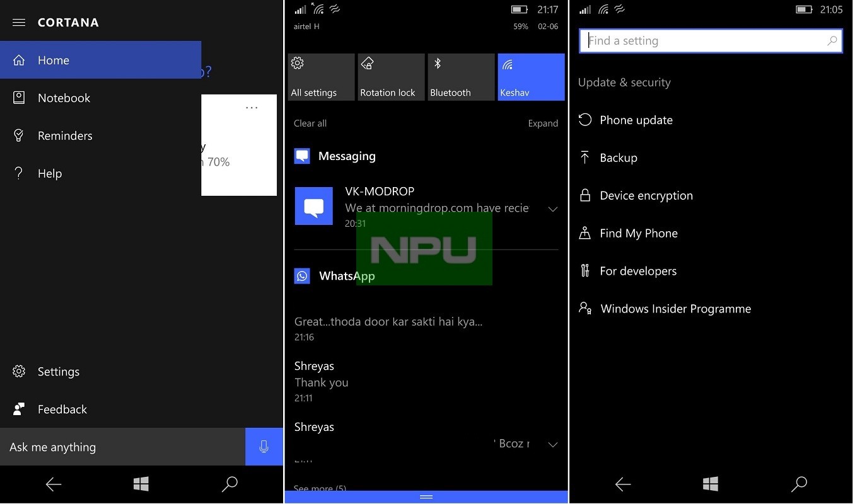
Task: Open See more WhatsApp notifications link
Action: pos(319,488)
